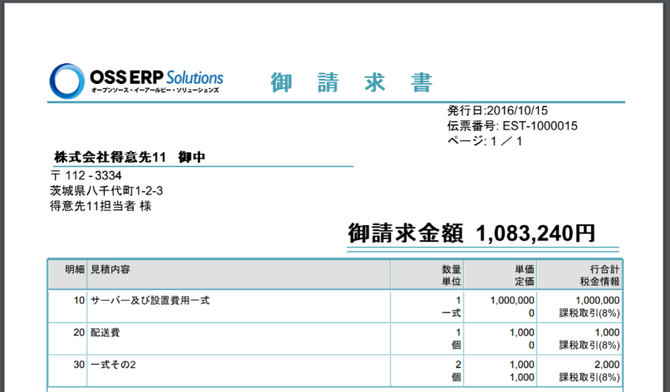Select the address 茨城県八千代町1-2-3
This screenshot has height=392, width=670.
(106, 191)
